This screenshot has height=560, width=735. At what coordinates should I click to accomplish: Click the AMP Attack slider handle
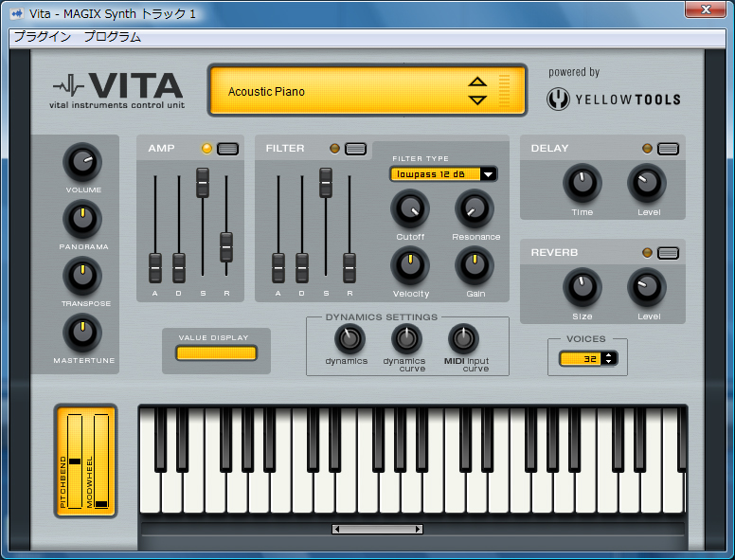155,268
